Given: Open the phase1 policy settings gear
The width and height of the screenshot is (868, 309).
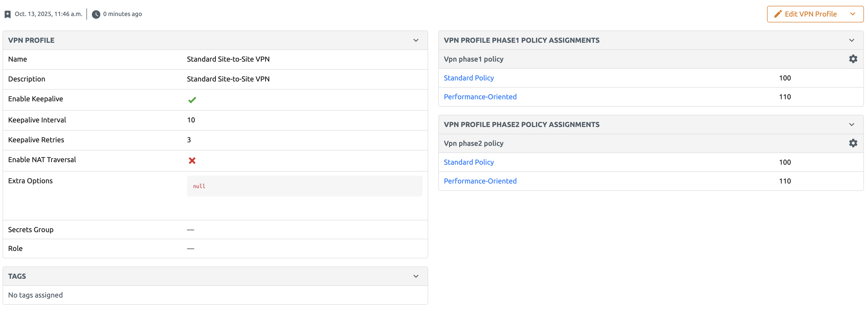Looking at the screenshot, I should pyautogui.click(x=853, y=59).
